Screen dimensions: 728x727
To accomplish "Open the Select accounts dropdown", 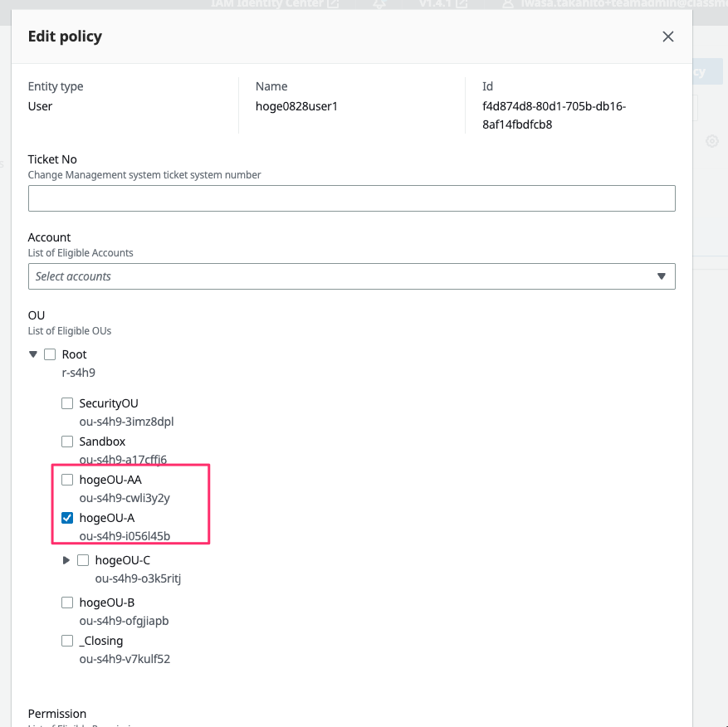I will pos(340,276).
